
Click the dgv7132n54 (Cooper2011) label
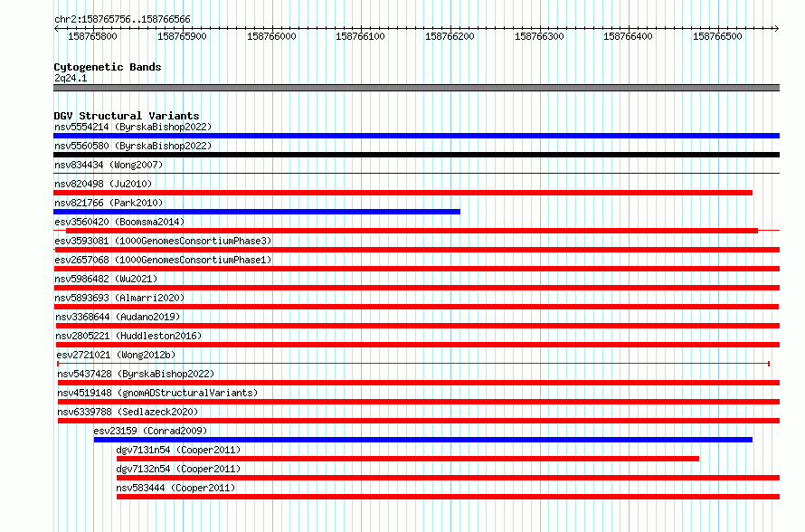click(178, 469)
